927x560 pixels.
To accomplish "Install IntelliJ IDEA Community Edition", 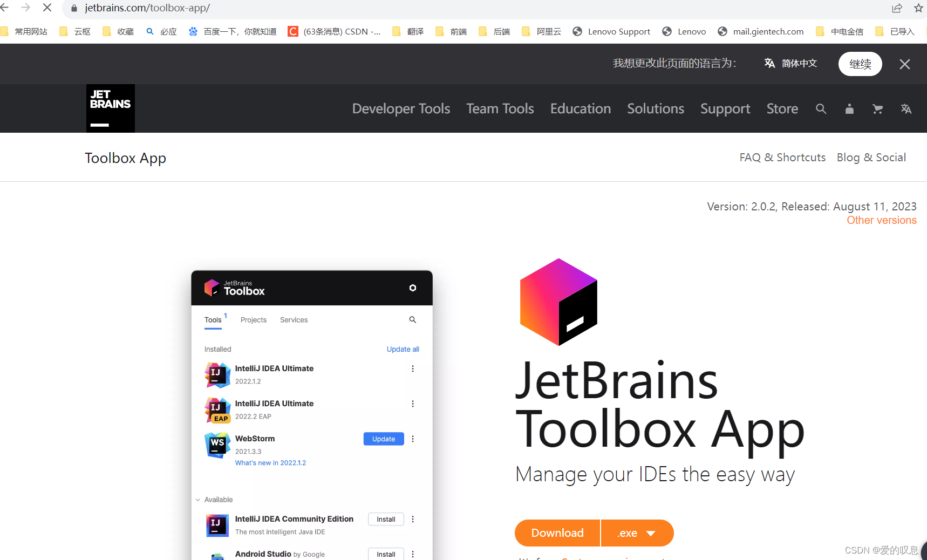I will pyautogui.click(x=386, y=520).
